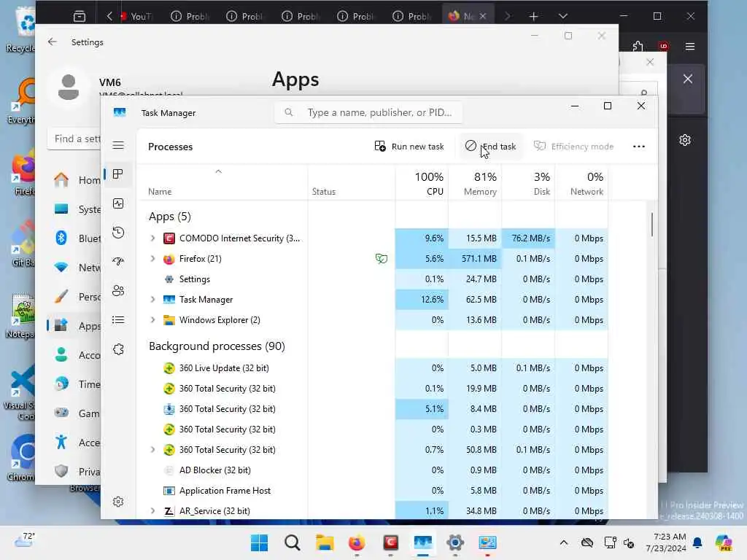This screenshot has height=560, width=747.
Task: Click the End task button
Action: click(x=490, y=146)
